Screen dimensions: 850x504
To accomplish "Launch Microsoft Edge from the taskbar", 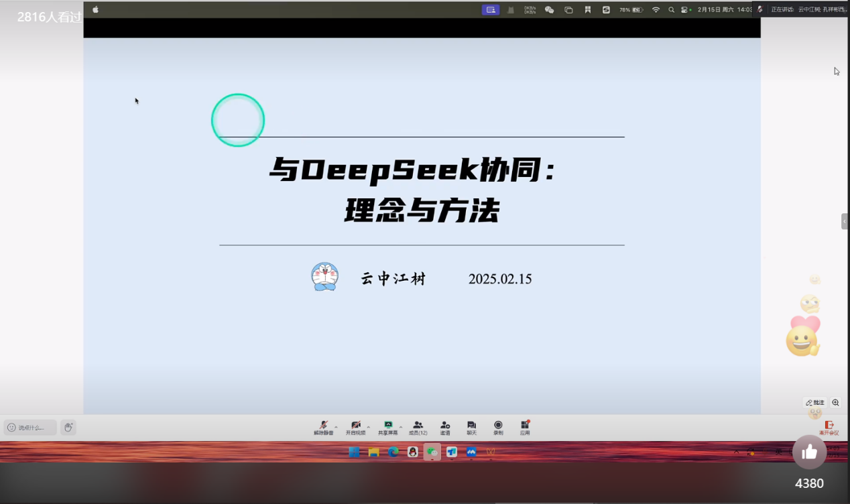I will click(x=393, y=452).
